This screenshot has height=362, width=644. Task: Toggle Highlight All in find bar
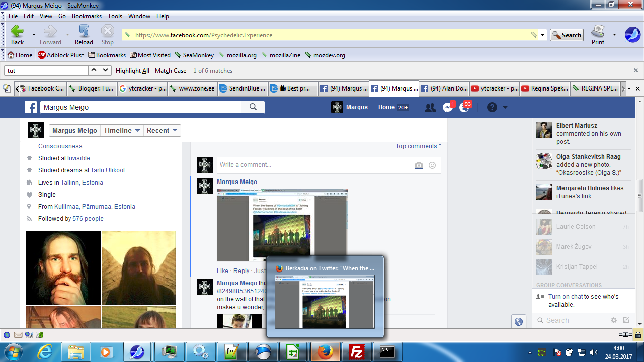(x=132, y=71)
